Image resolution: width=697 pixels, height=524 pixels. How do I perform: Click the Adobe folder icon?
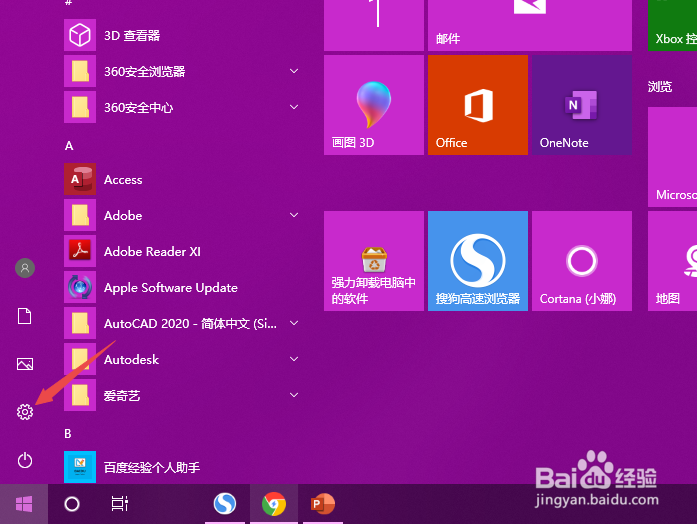pyautogui.click(x=80, y=215)
